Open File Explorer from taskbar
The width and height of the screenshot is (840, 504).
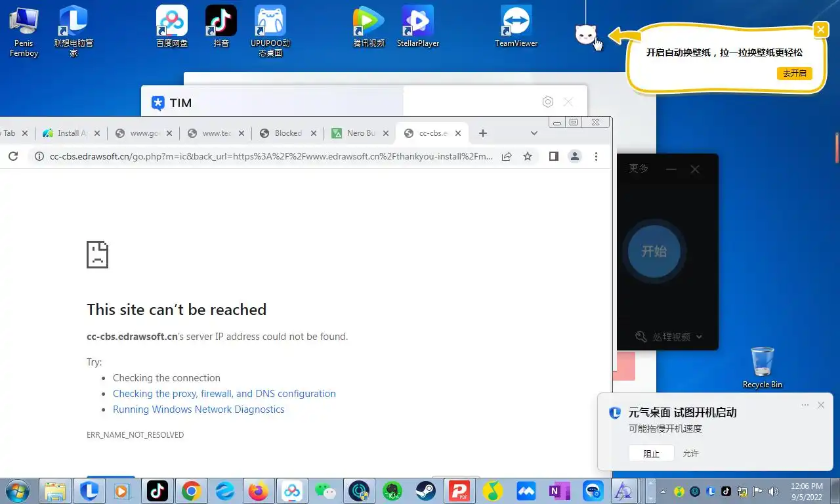[x=56, y=491]
